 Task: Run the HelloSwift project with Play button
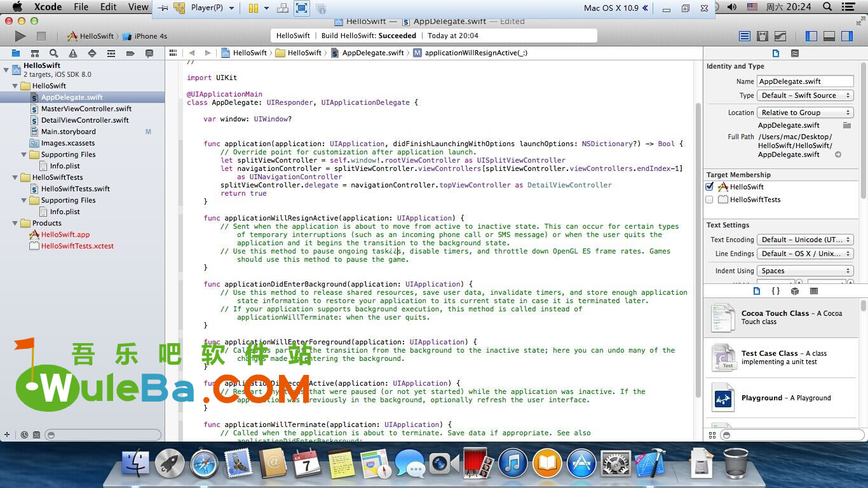pyautogui.click(x=20, y=36)
